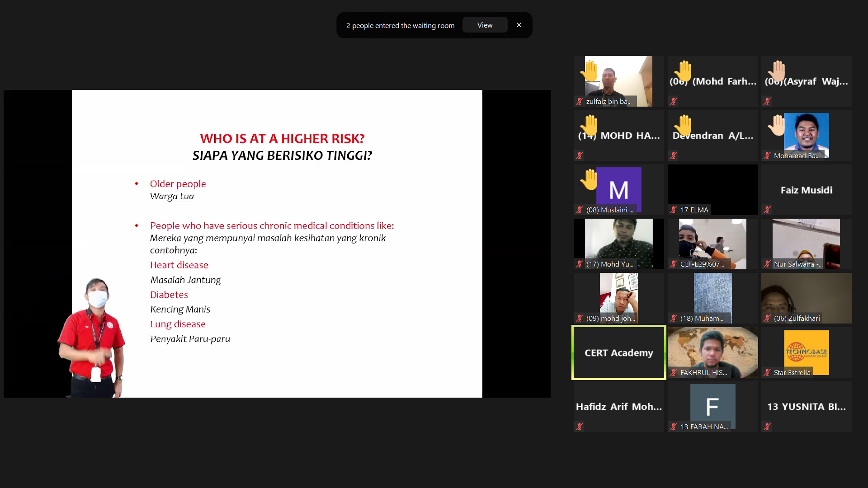Image resolution: width=868 pixels, height=488 pixels.
Task: Select Nur Salwana video tile
Action: 807,244
